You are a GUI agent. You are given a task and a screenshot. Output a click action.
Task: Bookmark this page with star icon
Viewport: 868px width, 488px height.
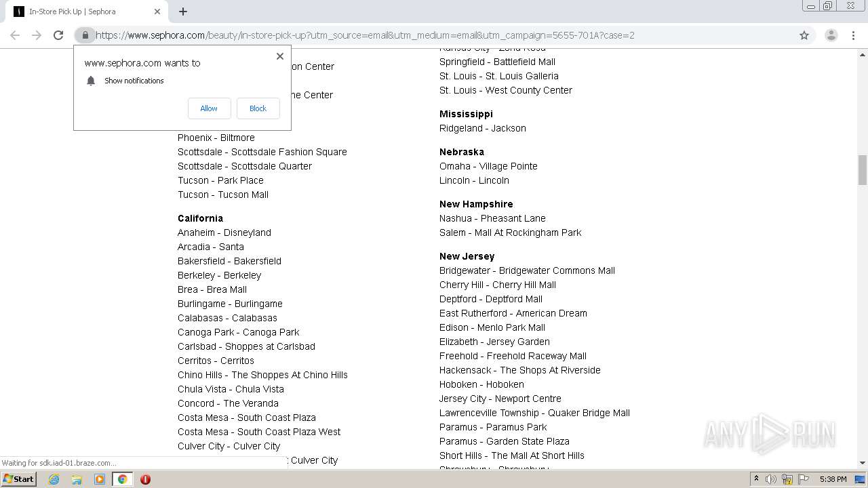coord(804,35)
